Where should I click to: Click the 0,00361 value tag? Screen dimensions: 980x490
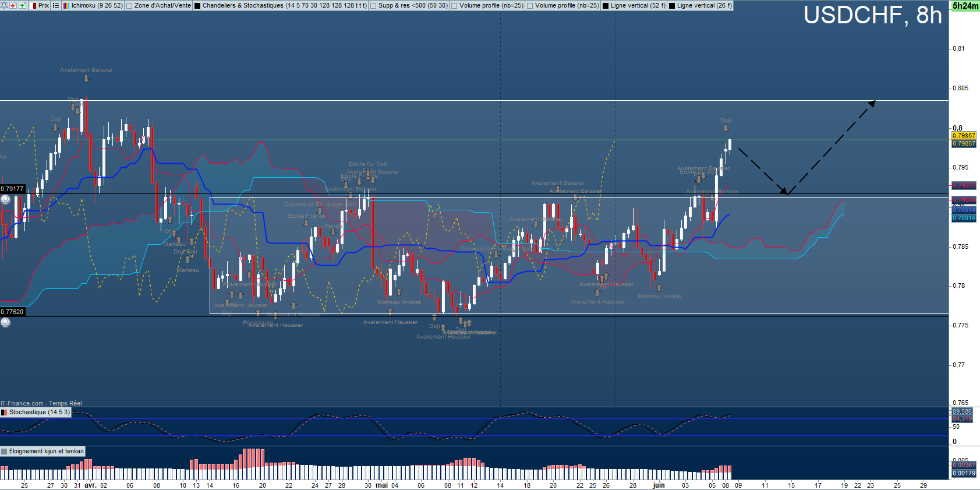(964, 466)
